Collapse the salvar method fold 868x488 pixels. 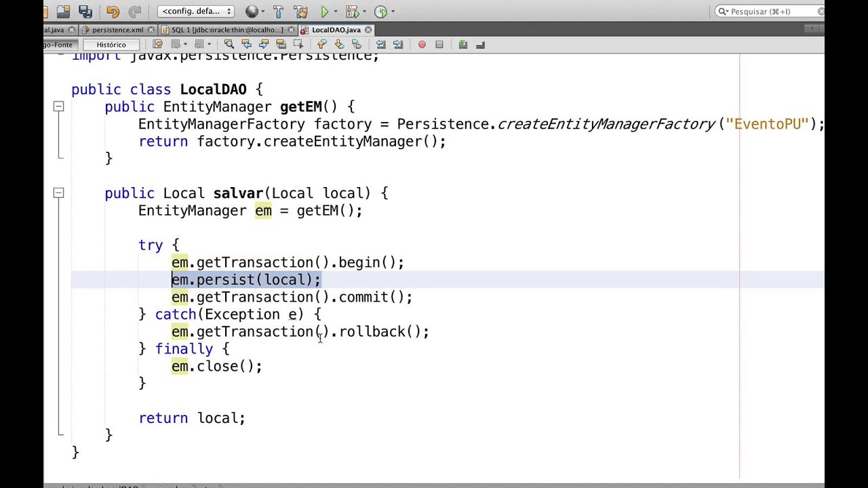(58, 193)
